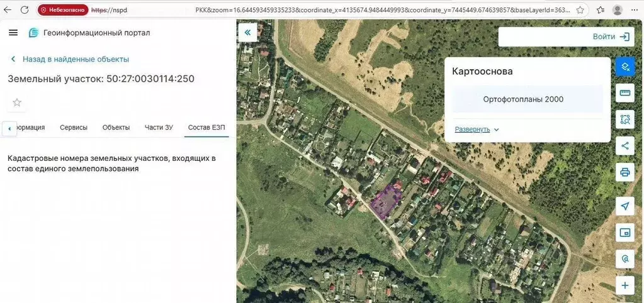Collapse the side panel with double-chevron
Screen dimensions: 644x303
point(247,33)
